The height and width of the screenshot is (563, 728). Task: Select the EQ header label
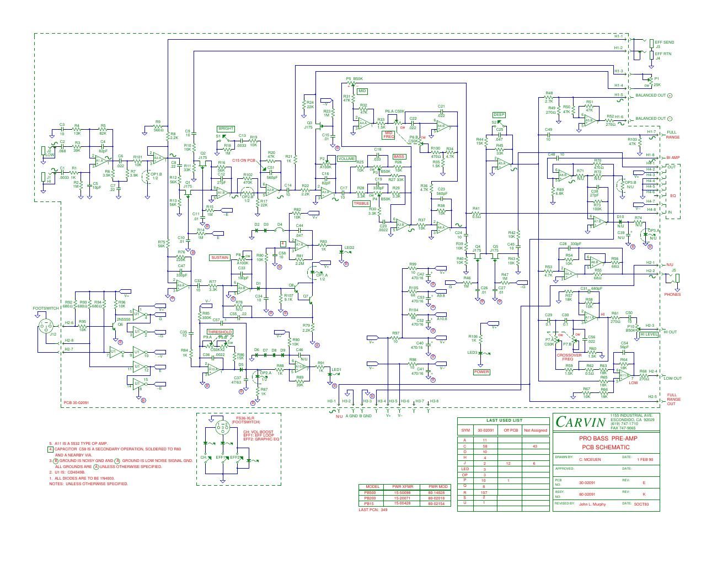click(x=672, y=195)
